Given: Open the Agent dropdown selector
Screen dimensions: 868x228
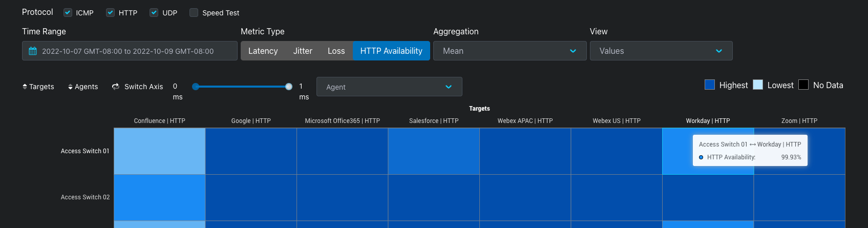Looking at the screenshot, I should [x=389, y=87].
